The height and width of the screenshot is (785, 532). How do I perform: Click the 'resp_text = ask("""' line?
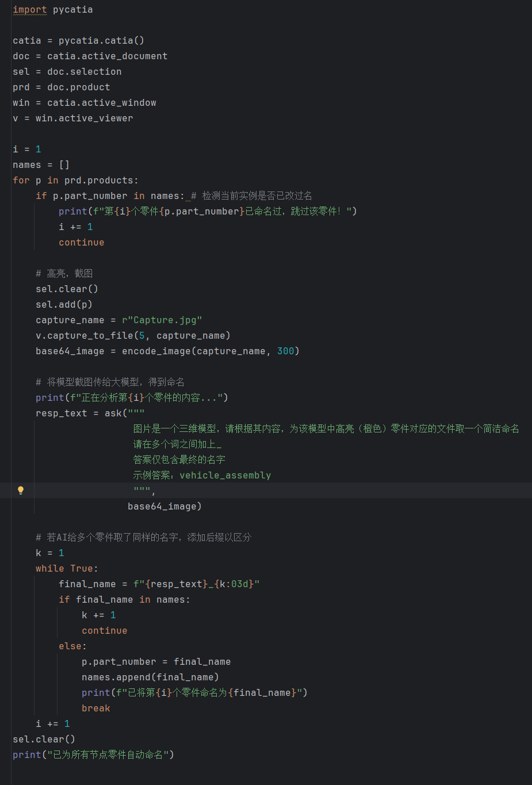(x=90, y=413)
